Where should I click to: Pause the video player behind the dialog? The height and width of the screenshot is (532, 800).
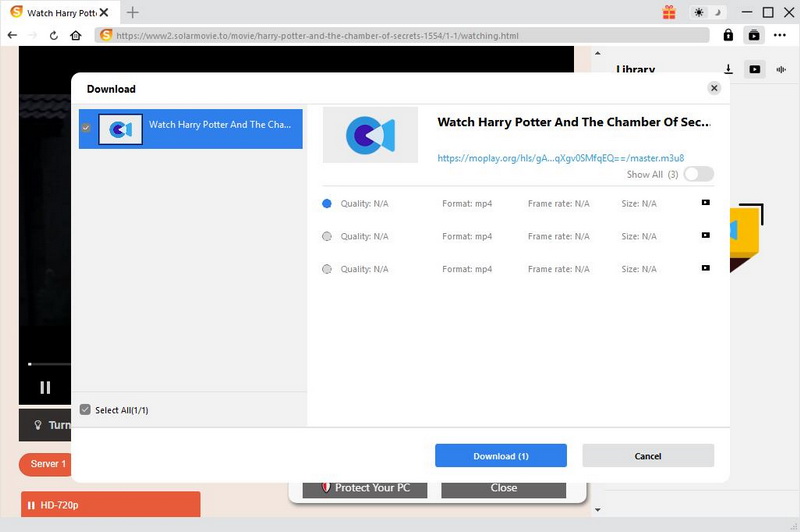[45, 388]
